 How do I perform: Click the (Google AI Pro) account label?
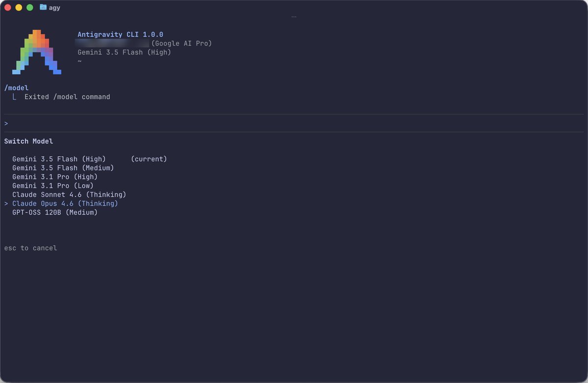tap(181, 44)
